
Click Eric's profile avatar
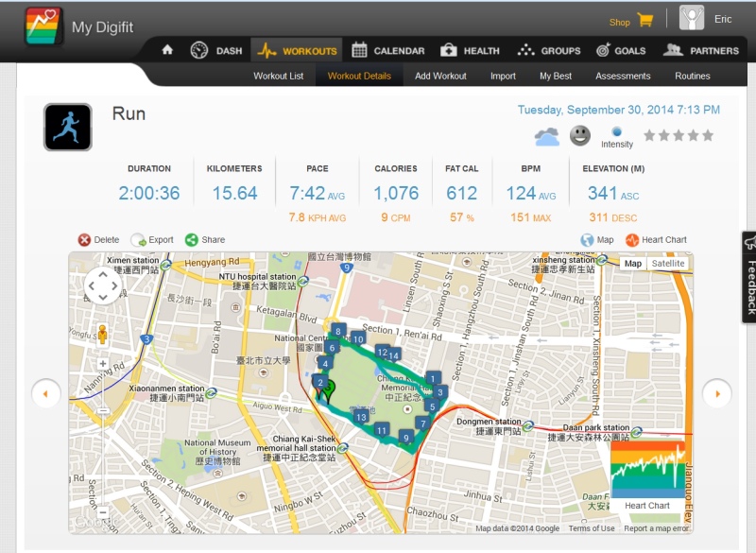[692, 18]
